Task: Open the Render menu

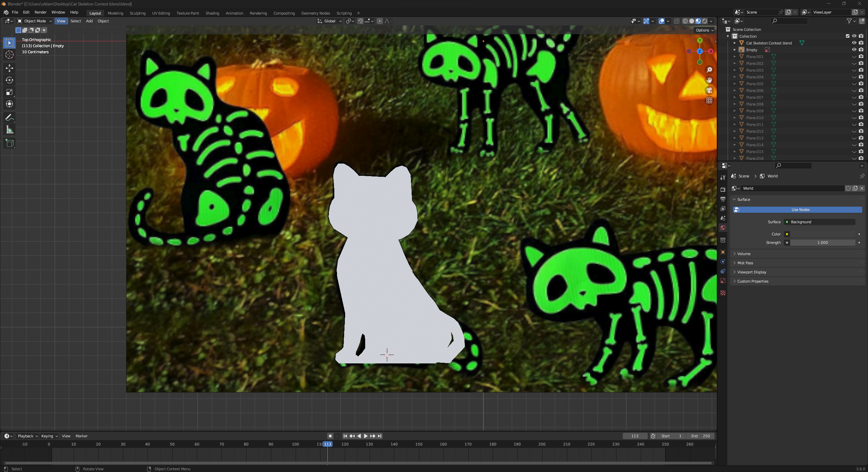Action: (x=40, y=12)
